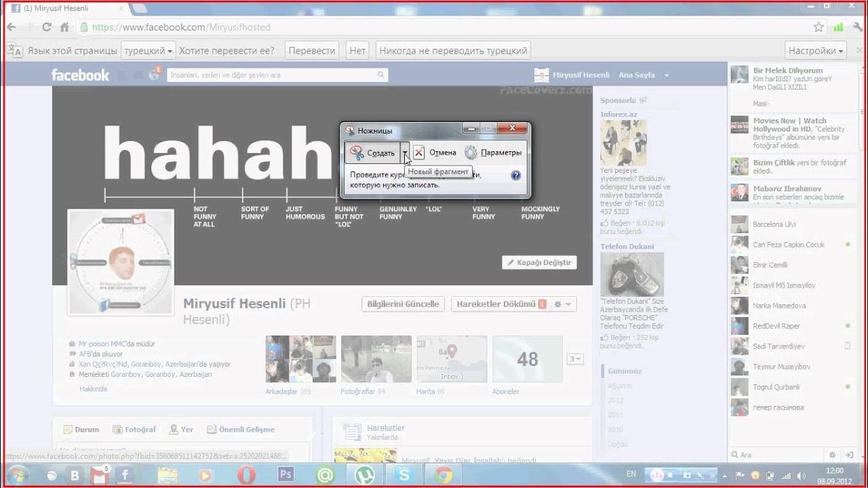868x488 pixels.
Task: Open Facebook friend requests icon
Action: (x=123, y=75)
